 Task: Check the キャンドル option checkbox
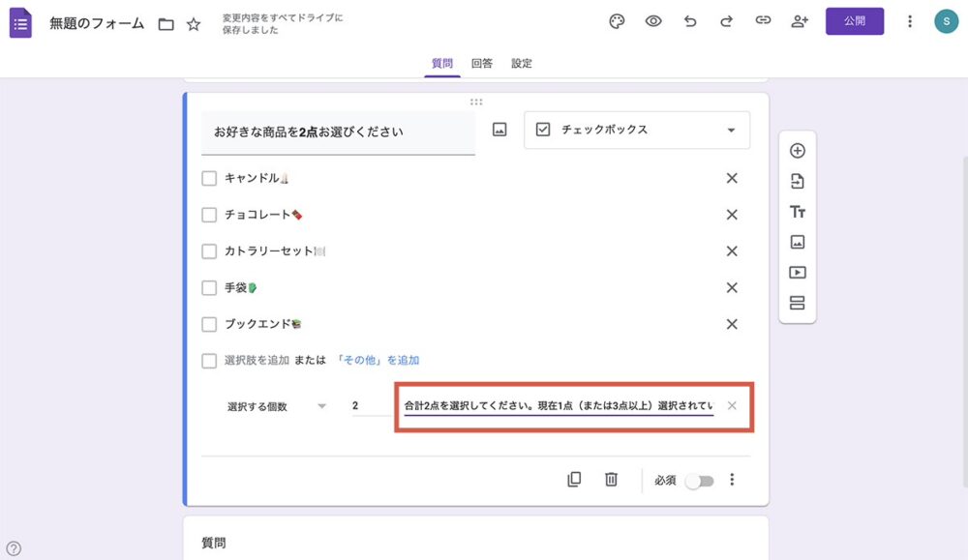tap(209, 178)
